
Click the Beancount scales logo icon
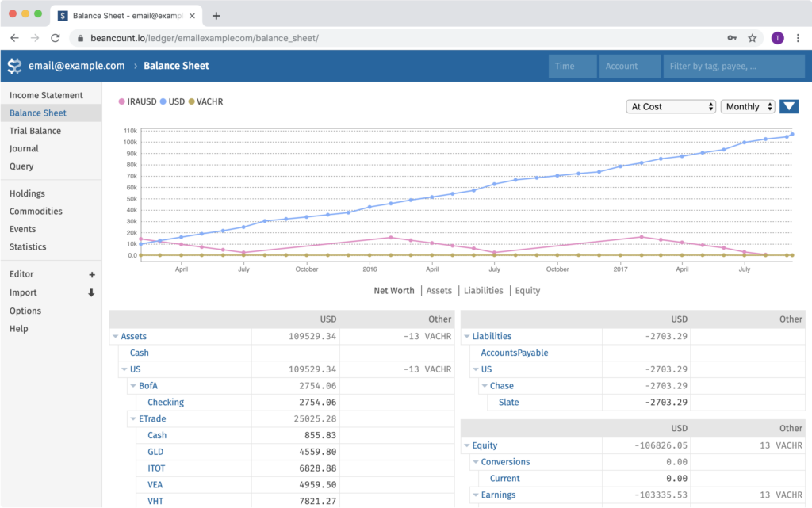14,66
